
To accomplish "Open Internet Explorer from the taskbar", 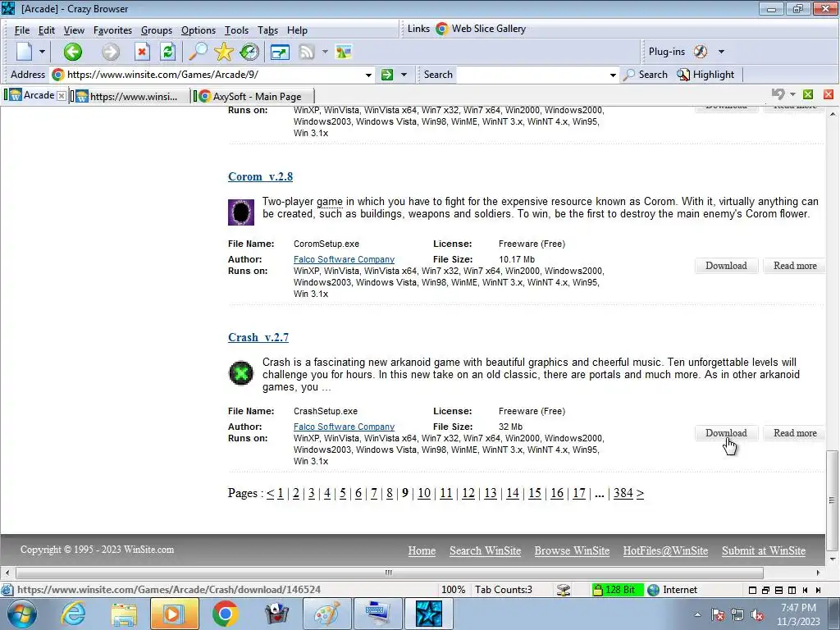I will 73,614.
